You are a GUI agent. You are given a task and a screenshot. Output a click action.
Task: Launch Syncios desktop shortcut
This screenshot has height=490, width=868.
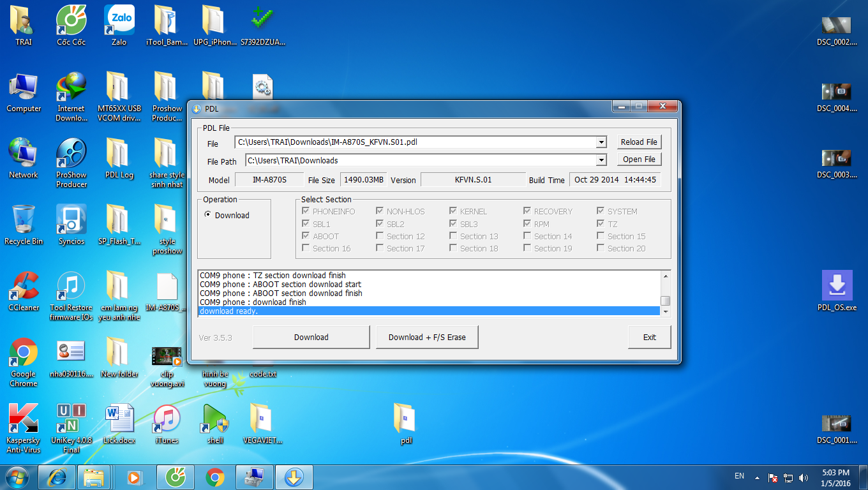click(71, 225)
